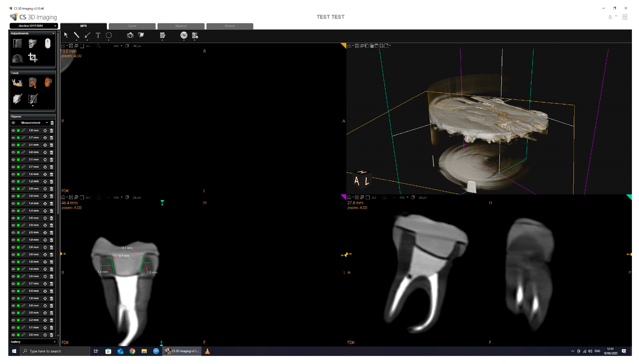
Task: Select the line measurement tool
Action: (x=77, y=35)
